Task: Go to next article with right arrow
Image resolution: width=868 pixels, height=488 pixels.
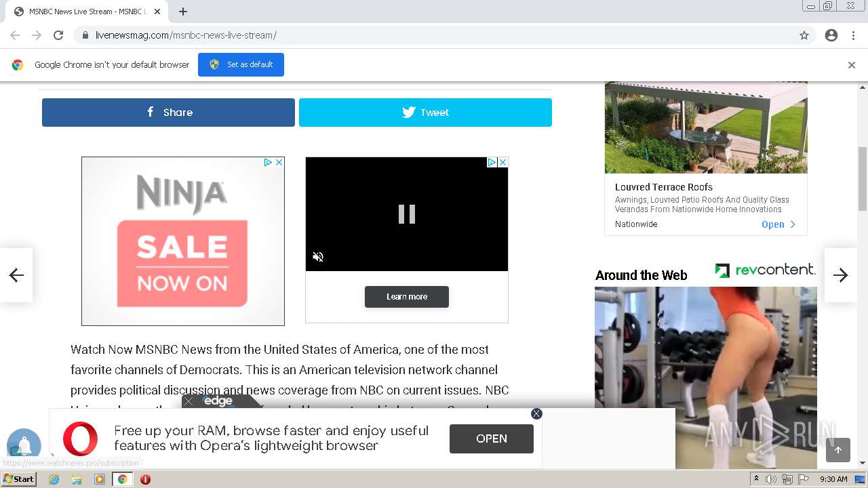Action: click(x=841, y=275)
